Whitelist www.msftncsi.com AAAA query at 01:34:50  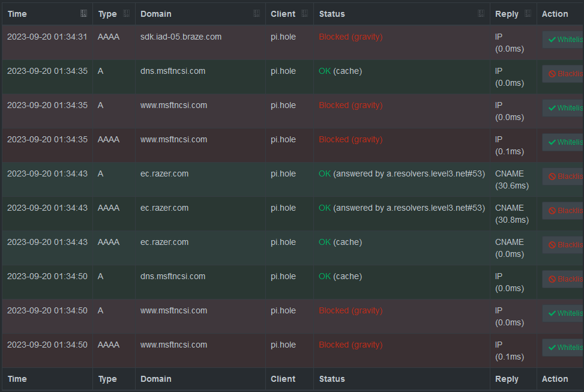click(x=563, y=348)
